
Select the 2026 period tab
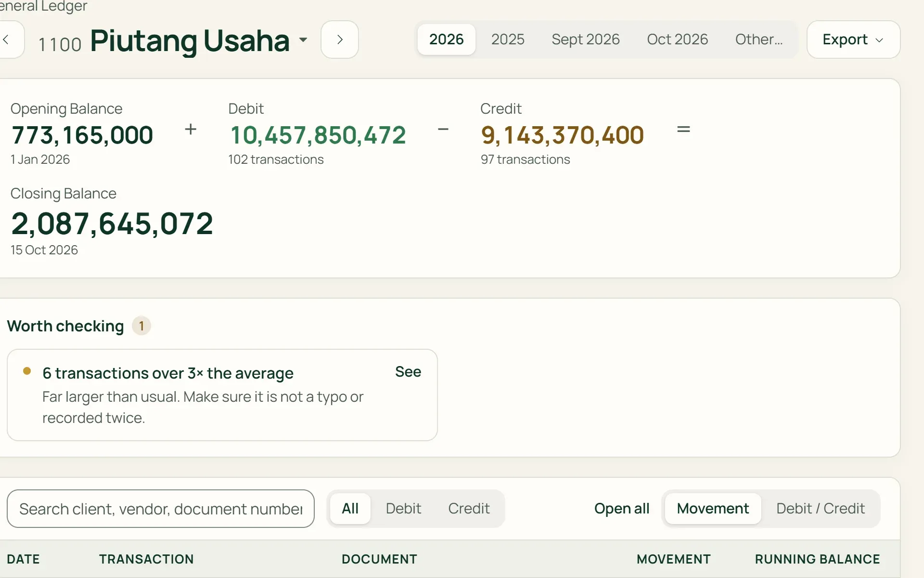point(446,39)
